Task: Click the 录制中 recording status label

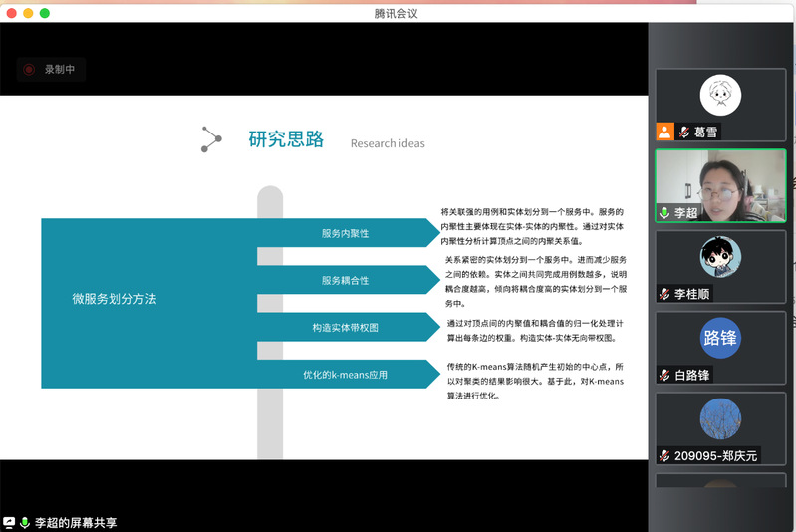Action: (x=60, y=70)
